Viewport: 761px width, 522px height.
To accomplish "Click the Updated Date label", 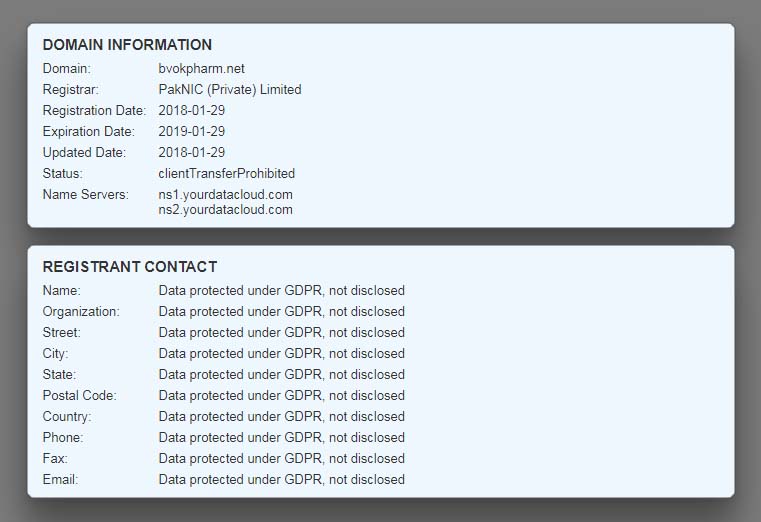I will (x=84, y=153).
